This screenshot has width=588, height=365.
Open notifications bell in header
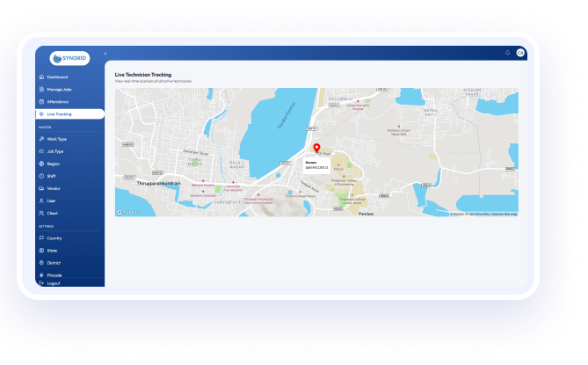(507, 53)
